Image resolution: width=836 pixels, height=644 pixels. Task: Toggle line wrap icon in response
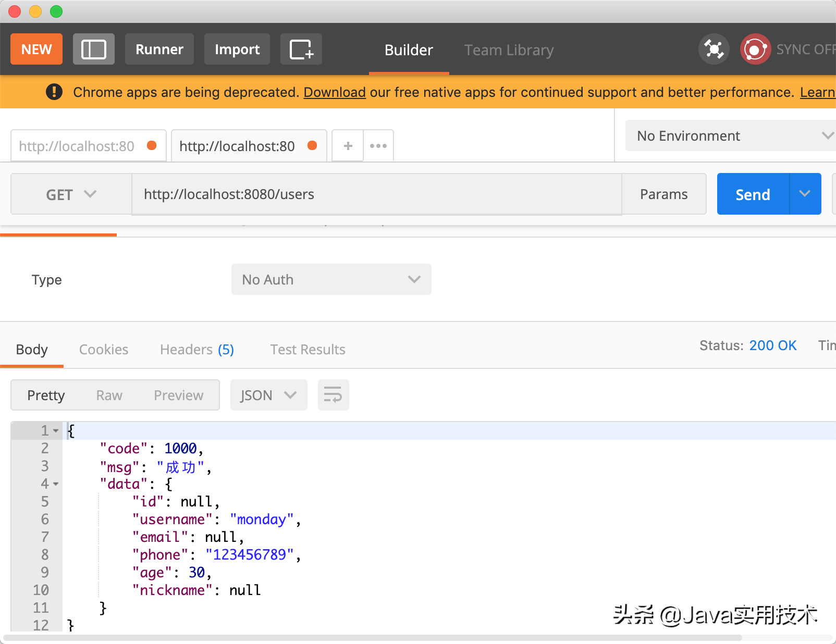[x=333, y=395]
